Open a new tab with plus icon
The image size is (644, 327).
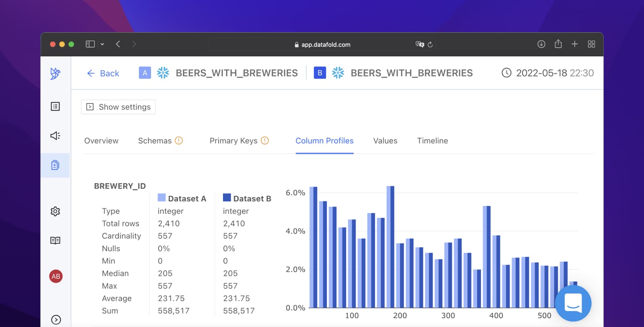point(575,44)
